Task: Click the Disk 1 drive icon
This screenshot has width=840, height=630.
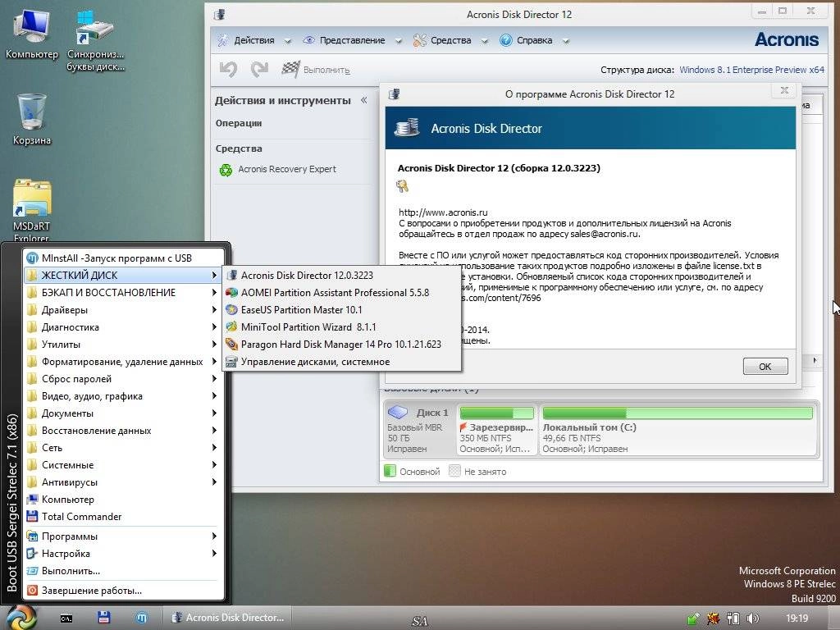Action: (398, 412)
